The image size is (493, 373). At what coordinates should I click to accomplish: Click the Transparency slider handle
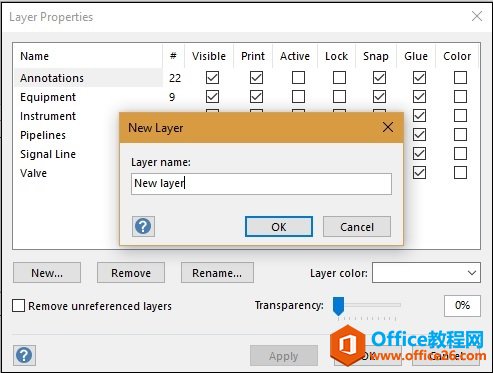[x=338, y=306]
